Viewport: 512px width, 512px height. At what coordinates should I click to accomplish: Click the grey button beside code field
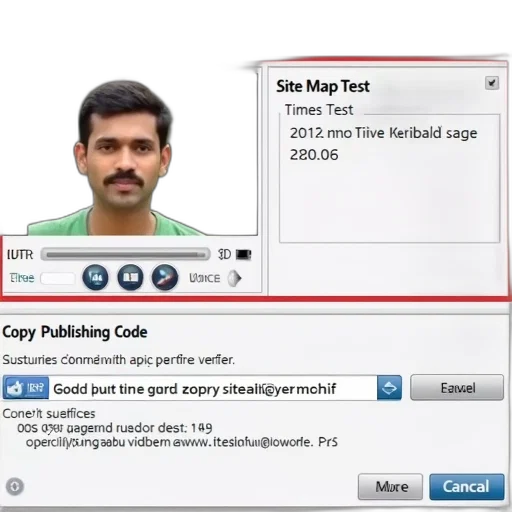[x=457, y=388]
